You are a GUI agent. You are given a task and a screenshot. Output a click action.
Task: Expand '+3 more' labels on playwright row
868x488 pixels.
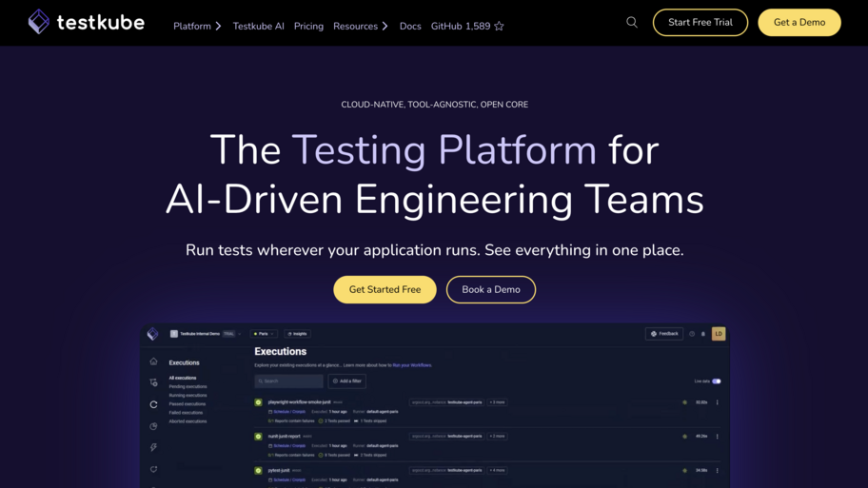pos(497,402)
